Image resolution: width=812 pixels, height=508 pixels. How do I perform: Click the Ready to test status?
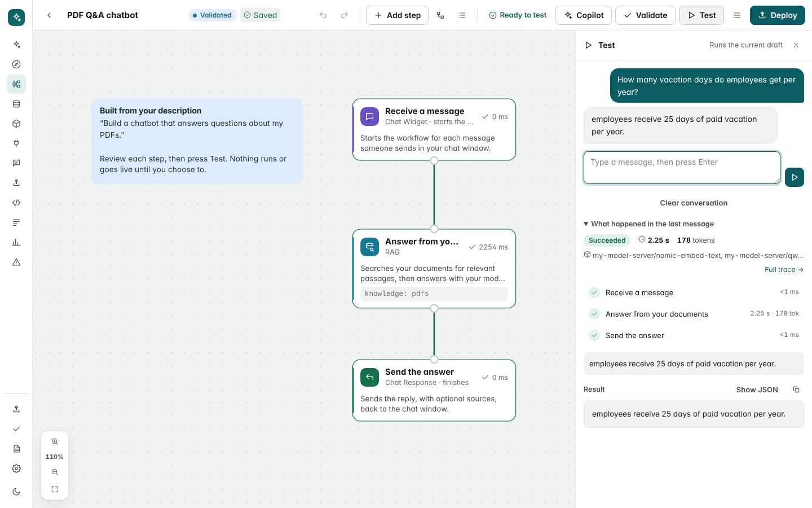(x=518, y=15)
